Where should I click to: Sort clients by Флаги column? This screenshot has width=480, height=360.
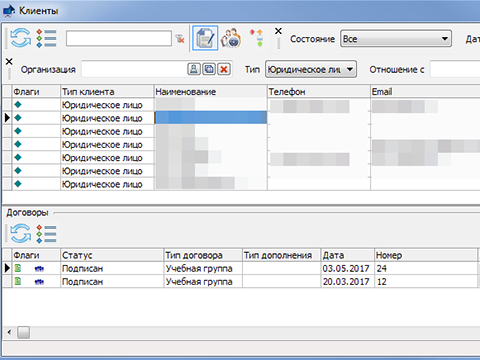pyautogui.click(x=36, y=92)
